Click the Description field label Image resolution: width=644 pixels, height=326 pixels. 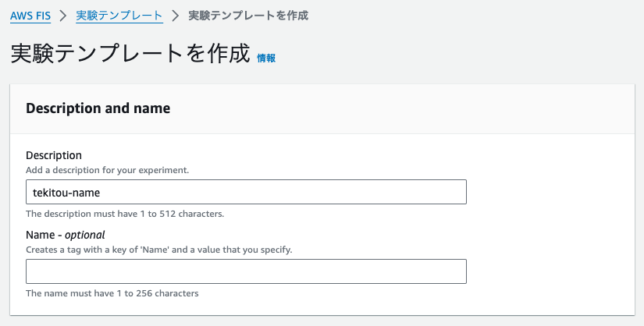click(x=54, y=155)
